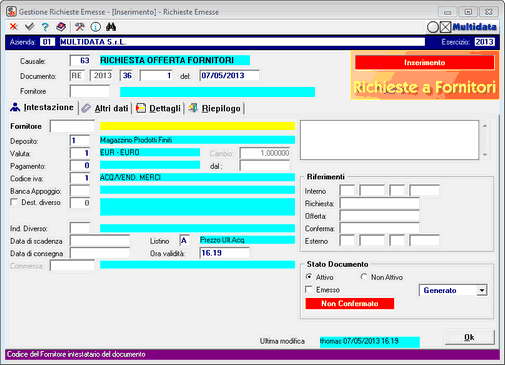
Task: Click the Esercizio 2013 field
Action: pyautogui.click(x=484, y=42)
